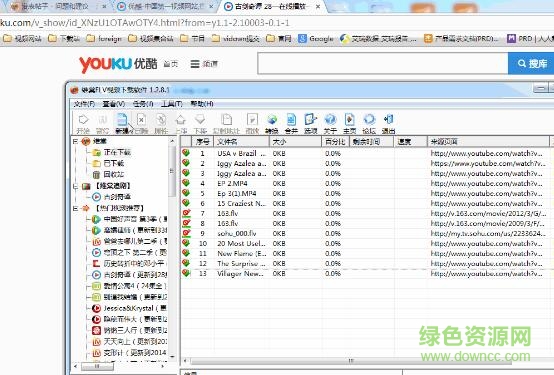Viewport: 554px width, 375px height.
Task: Open the 文件(F) menu
Action: click(84, 104)
